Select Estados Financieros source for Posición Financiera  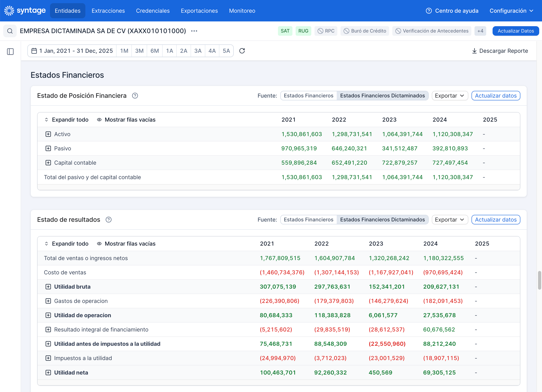[x=309, y=96]
